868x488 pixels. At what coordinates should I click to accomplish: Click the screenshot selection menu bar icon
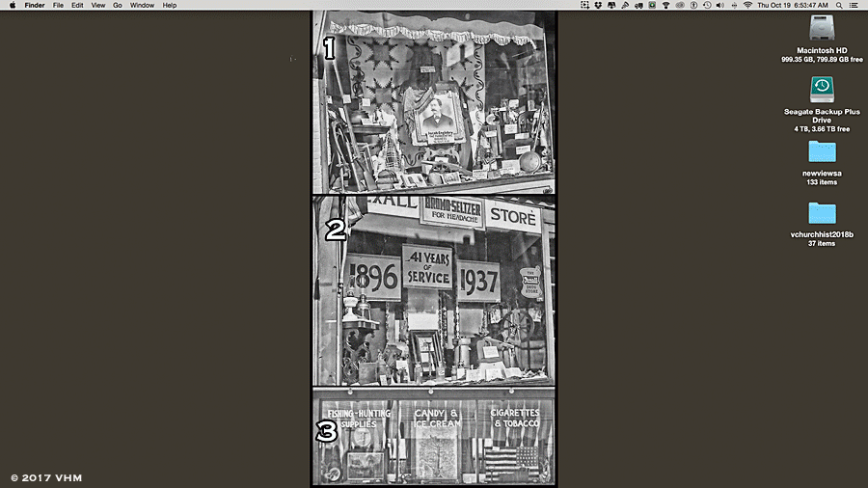point(584,5)
